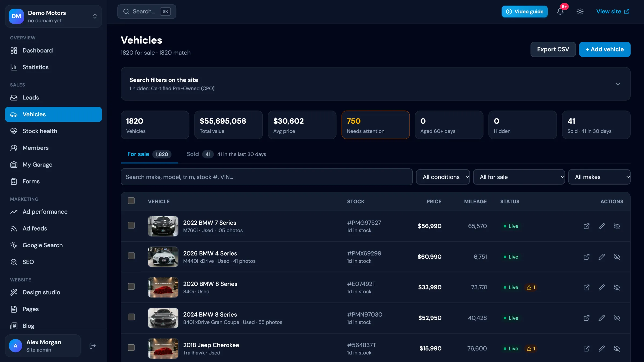The width and height of the screenshot is (644, 362).
Task: Select the For sale tab
Action: point(149,154)
